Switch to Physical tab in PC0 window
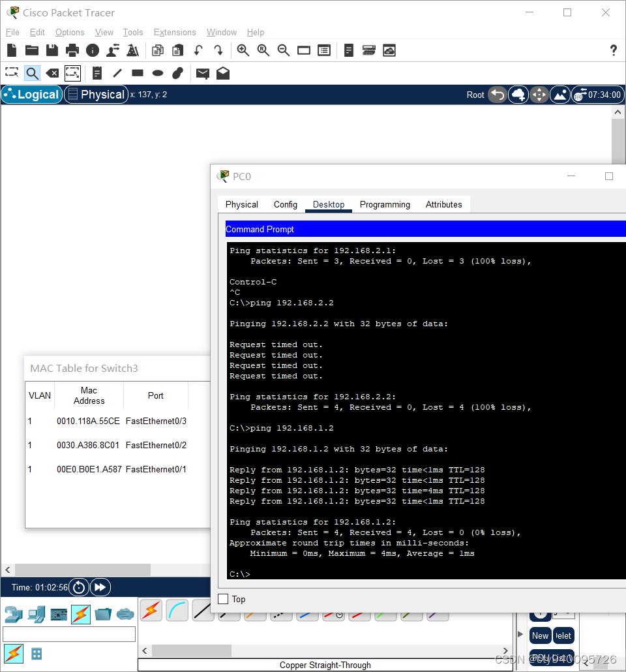Image resolution: width=626 pixels, height=672 pixels. point(242,204)
